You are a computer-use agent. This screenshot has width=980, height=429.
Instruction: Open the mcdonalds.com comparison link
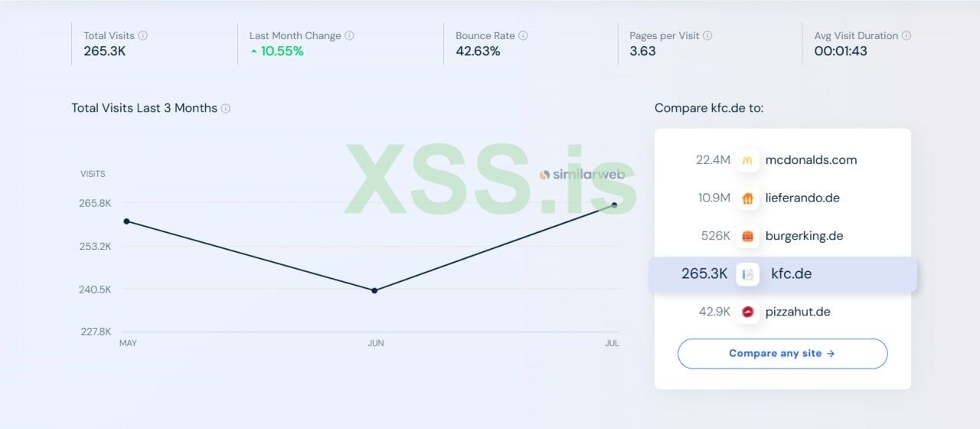tap(811, 160)
